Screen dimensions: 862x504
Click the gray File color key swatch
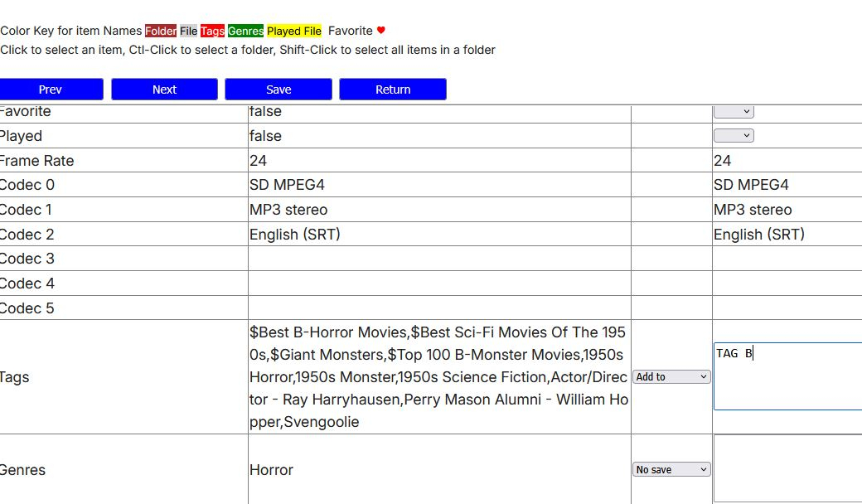coord(189,31)
